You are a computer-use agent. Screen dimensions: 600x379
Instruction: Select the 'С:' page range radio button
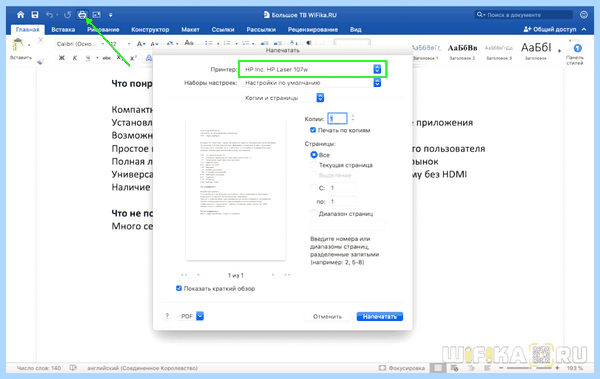tap(314, 188)
